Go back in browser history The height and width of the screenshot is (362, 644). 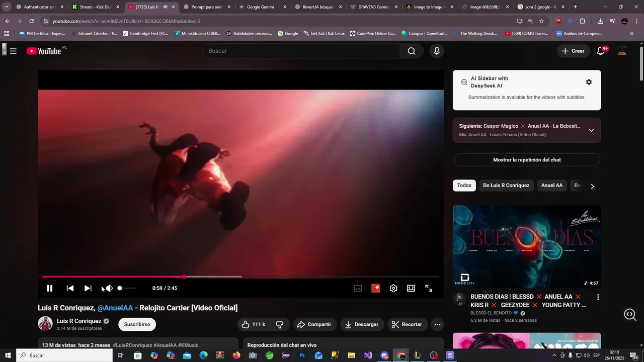pyautogui.click(x=7, y=21)
